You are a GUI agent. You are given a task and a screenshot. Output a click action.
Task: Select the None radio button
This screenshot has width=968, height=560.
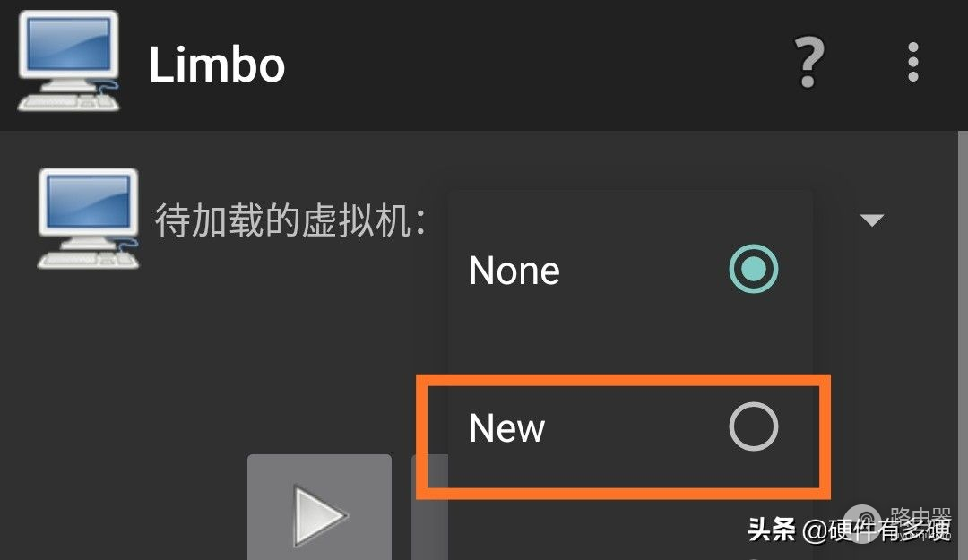753,269
